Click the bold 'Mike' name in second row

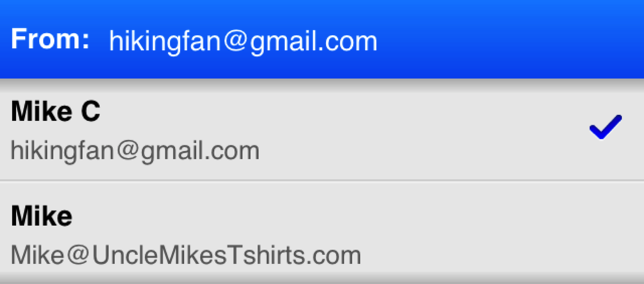point(41,216)
